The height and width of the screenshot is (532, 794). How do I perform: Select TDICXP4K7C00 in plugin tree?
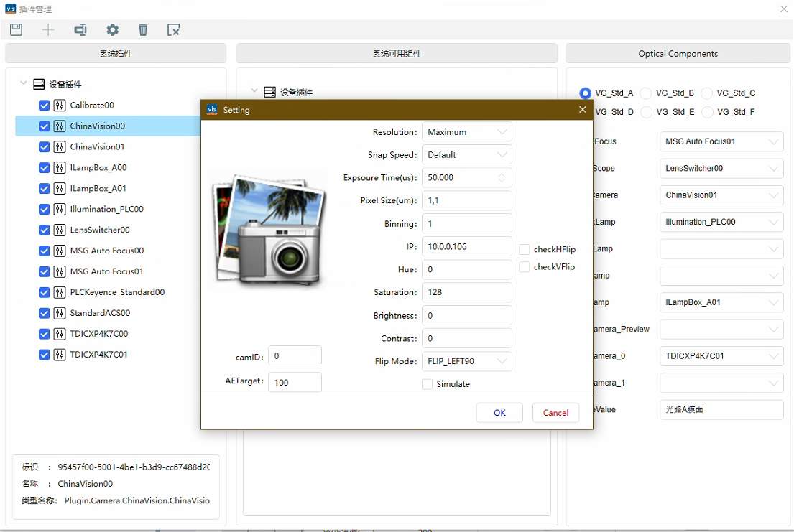click(98, 334)
